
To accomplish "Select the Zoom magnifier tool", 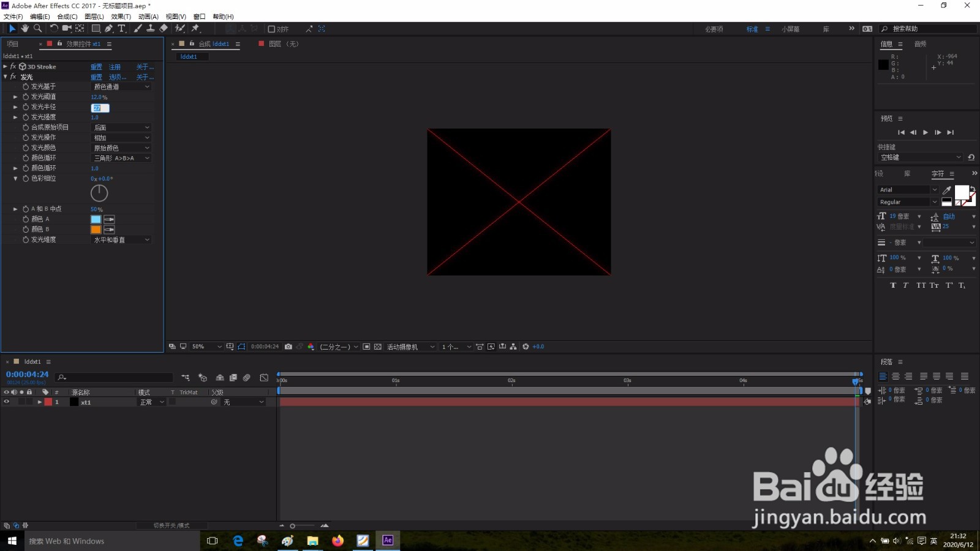I will coord(37,28).
